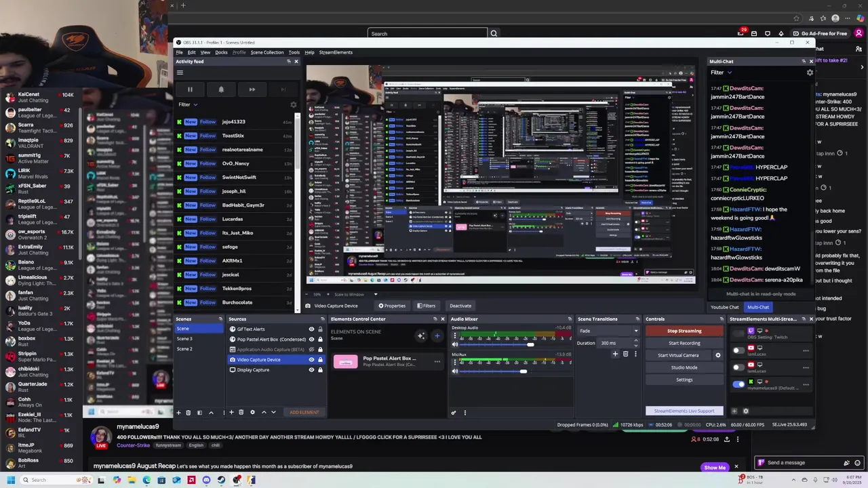Screen dimensions: 868x488
Task: Hide the Video Capture Device source
Action: [311, 360]
